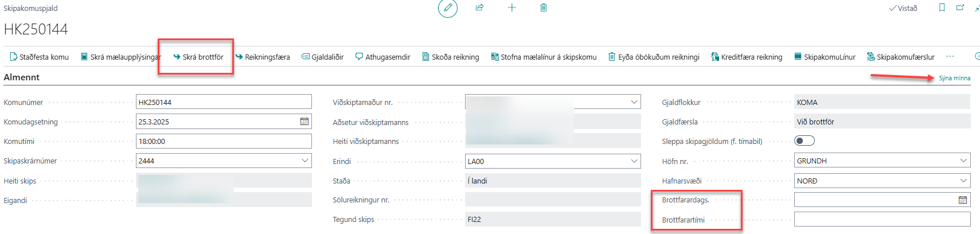Expand the Erindi dropdown
980x234 pixels.
coord(634,161)
